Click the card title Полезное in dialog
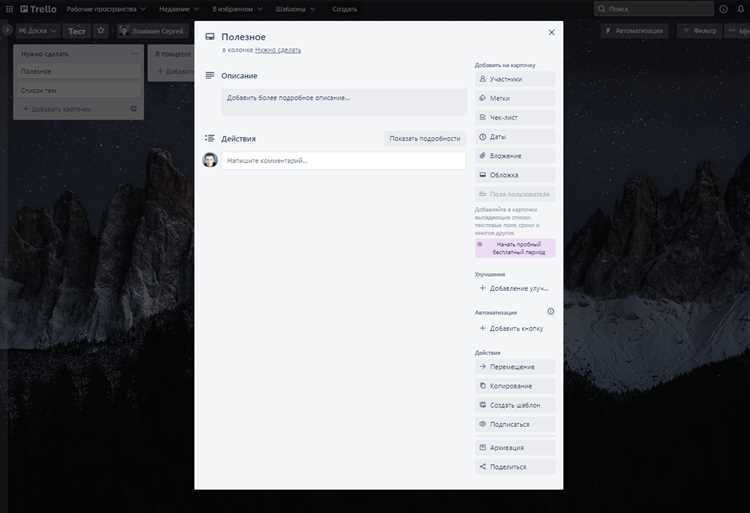The height and width of the screenshot is (513, 750). pyautogui.click(x=243, y=37)
